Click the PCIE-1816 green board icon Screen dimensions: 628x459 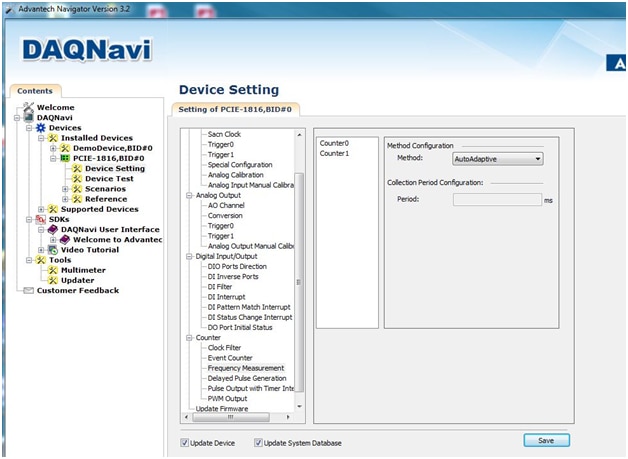click(x=65, y=158)
